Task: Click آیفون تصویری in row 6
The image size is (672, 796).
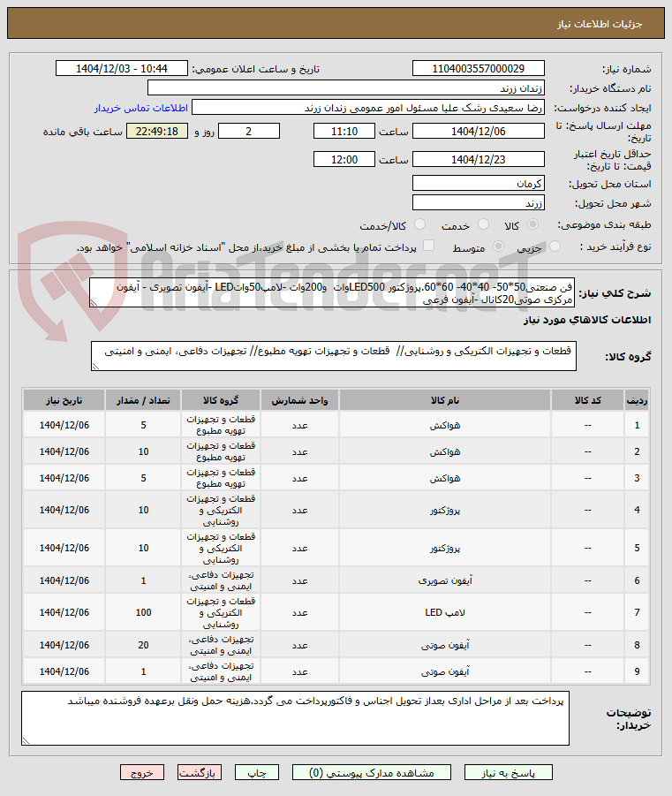Action: 445,580
